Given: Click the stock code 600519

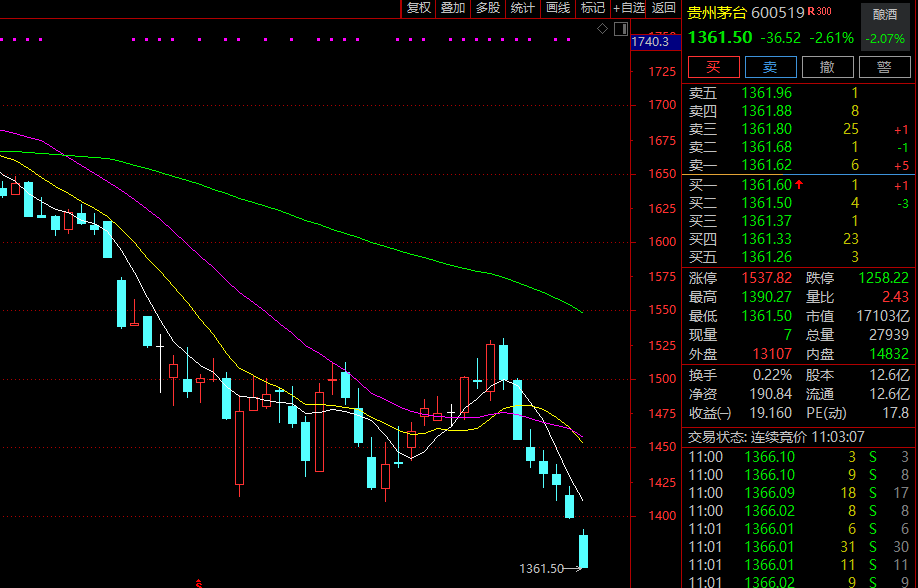Looking at the screenshot, I should coord(777,12).
